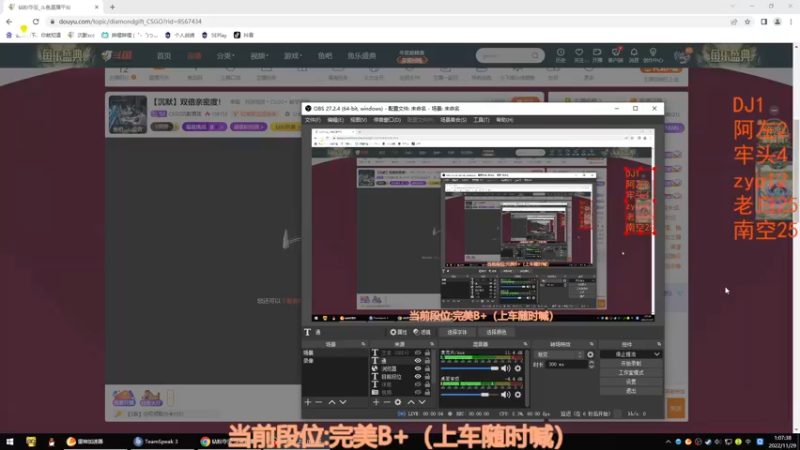Viewport: 800px width, 450px height.
Task: Toggle visibility of first text source
Action: pos(418,353)
